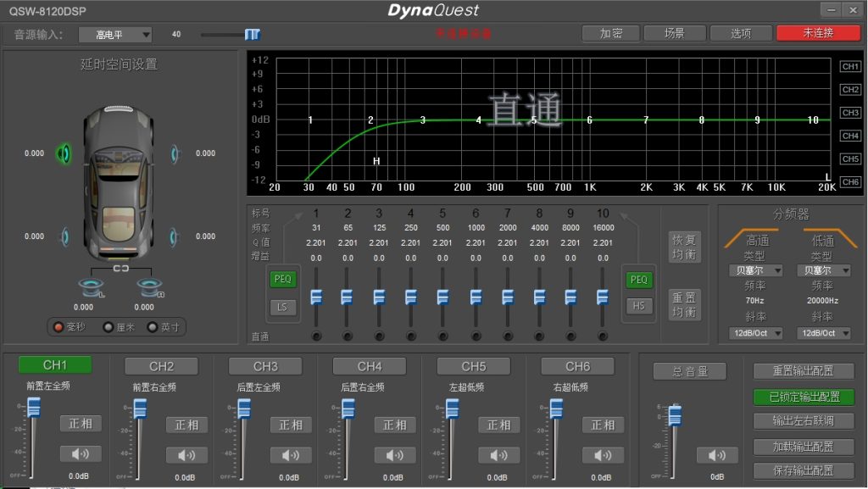
Task: Switch to the CH1 channel tab
Action: [x=55, y=365]
